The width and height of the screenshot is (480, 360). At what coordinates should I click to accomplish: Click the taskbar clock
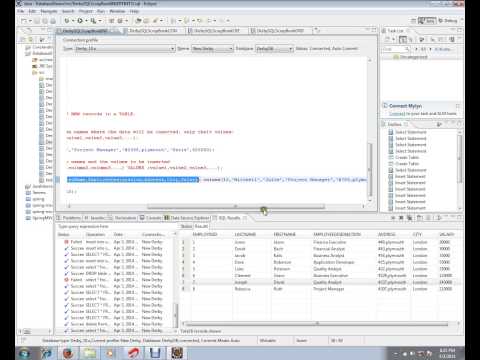pos(447,353)
